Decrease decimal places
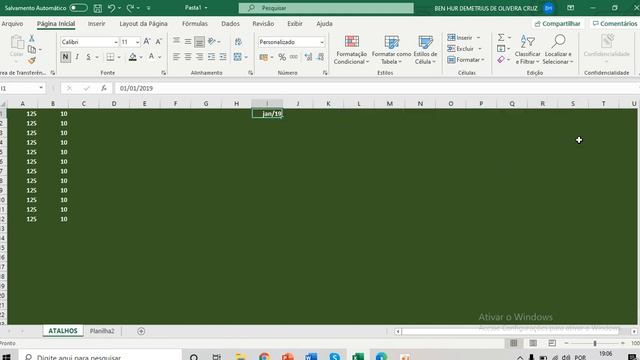This screenshot has width=640, height=360. click(x=320, y=57)
